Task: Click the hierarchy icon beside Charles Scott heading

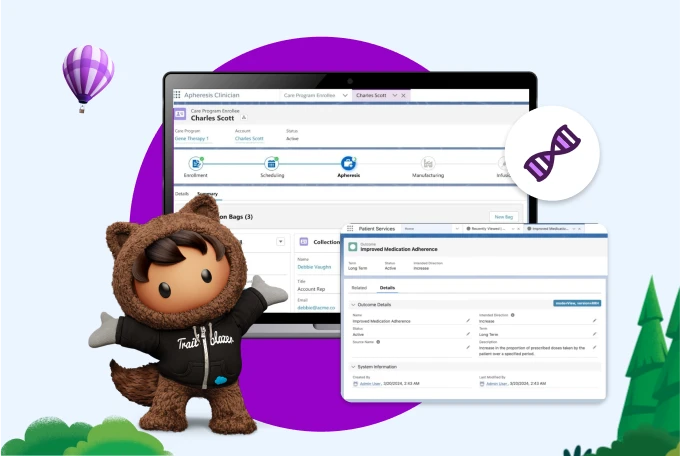Action: pyautogui.click(x=244, y=118)
